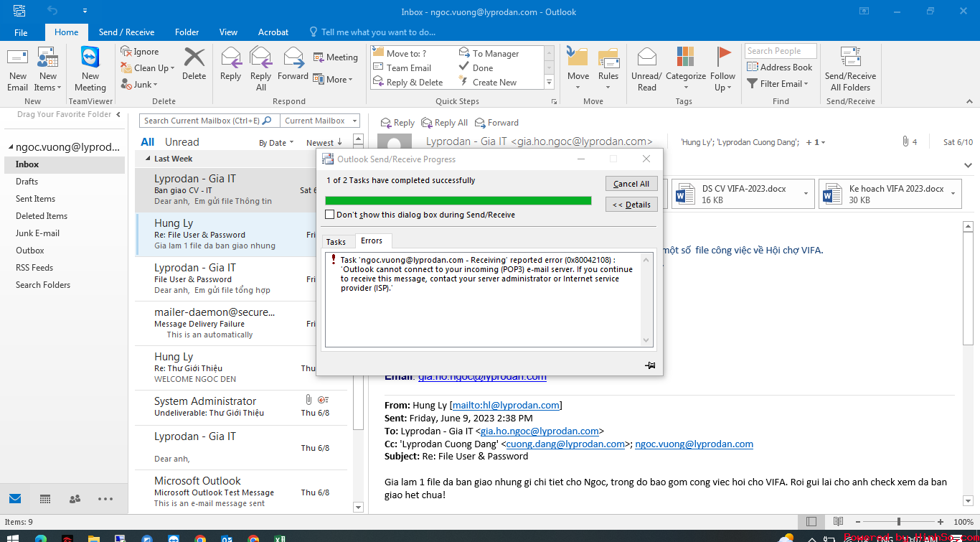Move the zoom slider in the status bar

899,522
